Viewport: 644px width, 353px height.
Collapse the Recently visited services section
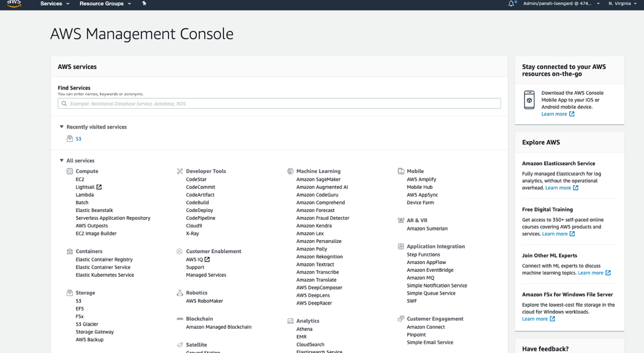tap(62, 127)
